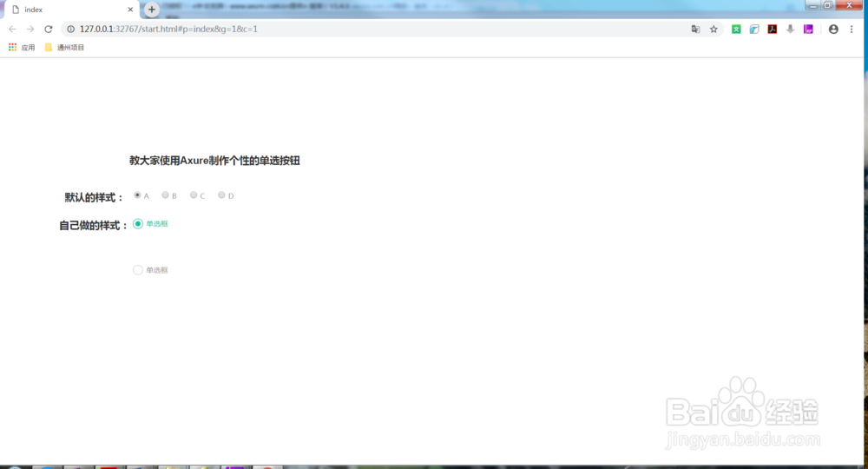Screen dimensions: 868x469
Task: Close the index tab
Action: [131, 10]
